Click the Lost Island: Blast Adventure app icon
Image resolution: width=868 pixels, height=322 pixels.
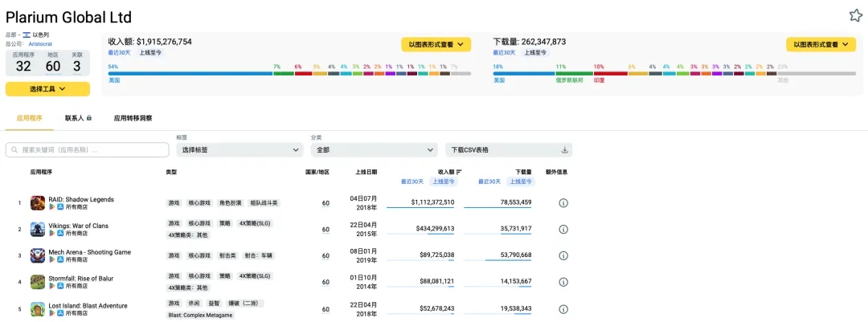pyautogui.click(x=38, y=309)
